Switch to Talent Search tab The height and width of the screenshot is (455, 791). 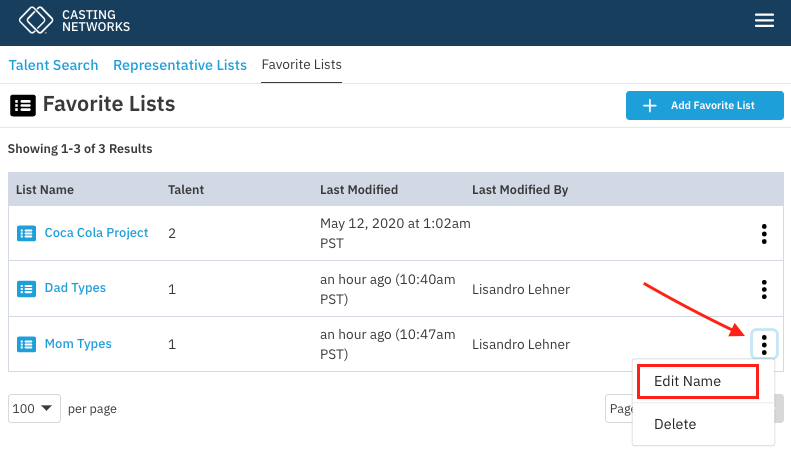pyautogui.click(x=54, y=65)
